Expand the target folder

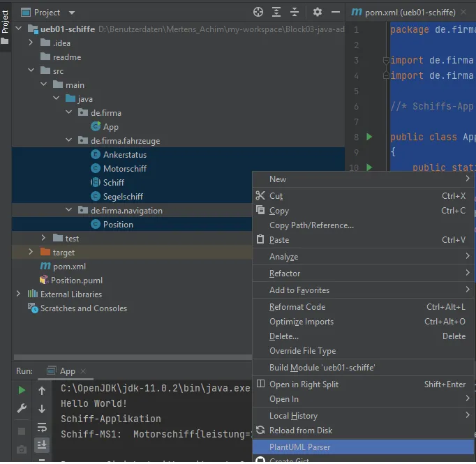[31, 252]
